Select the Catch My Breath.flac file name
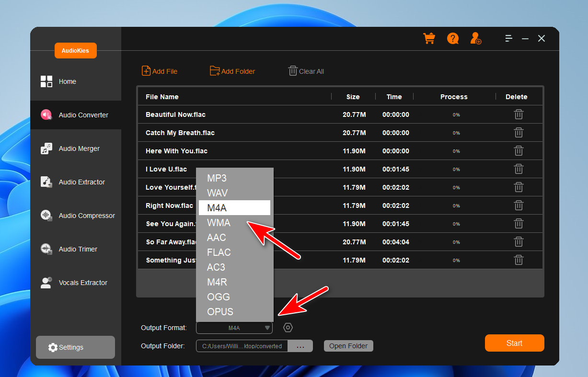The width and height of the screenshot is (588, 377). point(180,133)
